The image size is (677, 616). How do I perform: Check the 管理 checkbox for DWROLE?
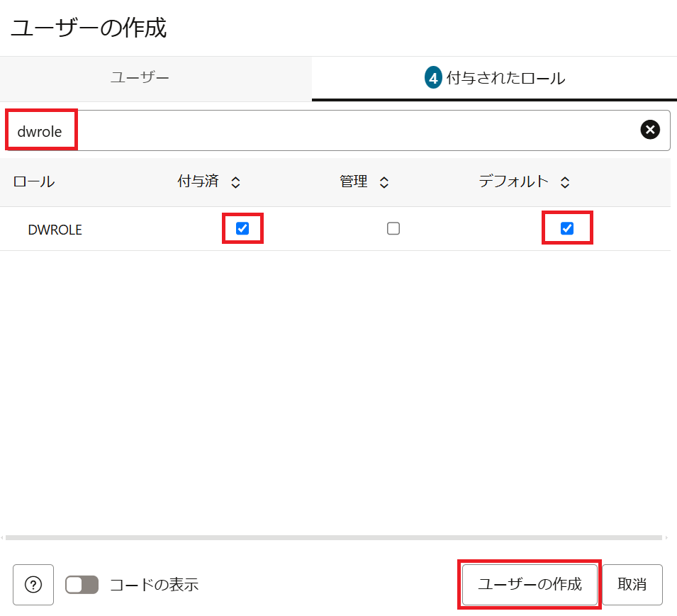393,228
